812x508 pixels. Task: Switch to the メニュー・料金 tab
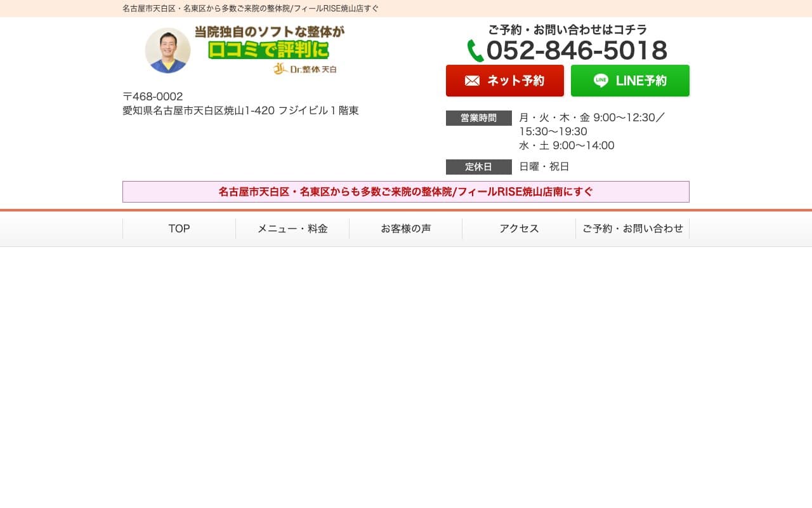tap(292, 229)
